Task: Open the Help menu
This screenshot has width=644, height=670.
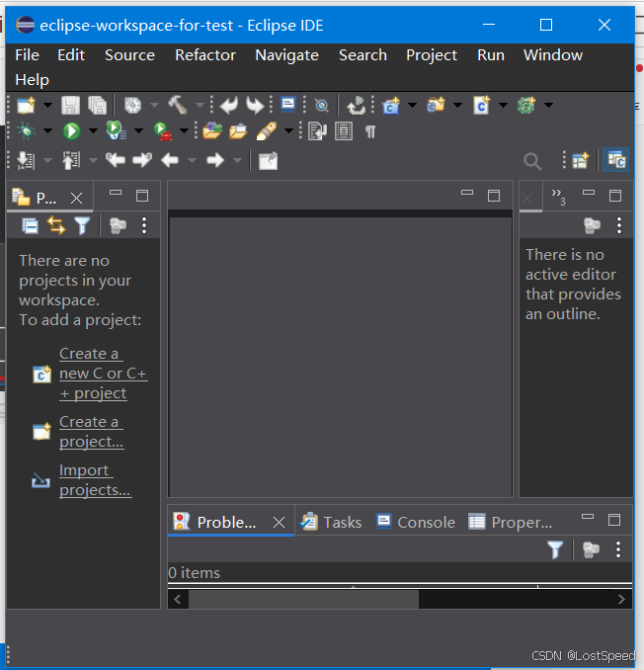Action: pos(32,80)
